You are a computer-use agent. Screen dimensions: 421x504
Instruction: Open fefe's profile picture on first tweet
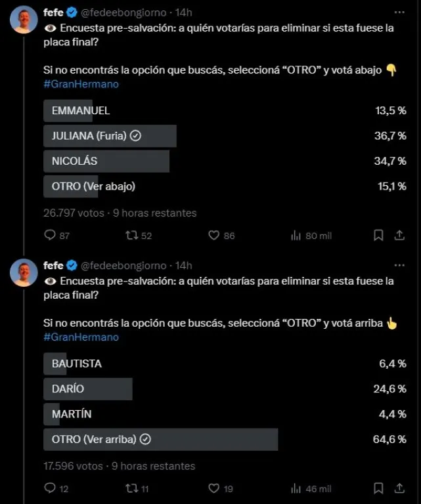point(24,20)
